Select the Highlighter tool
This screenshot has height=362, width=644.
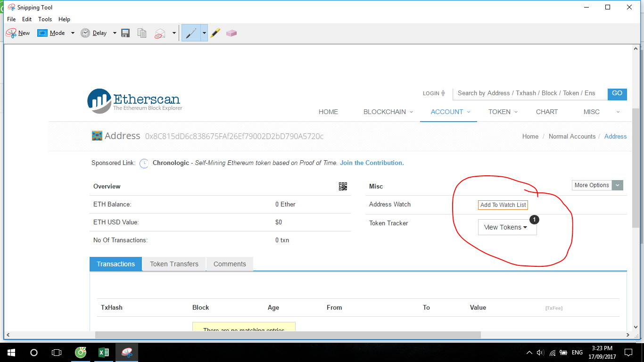pyautogui.click(x=215, y=33)
